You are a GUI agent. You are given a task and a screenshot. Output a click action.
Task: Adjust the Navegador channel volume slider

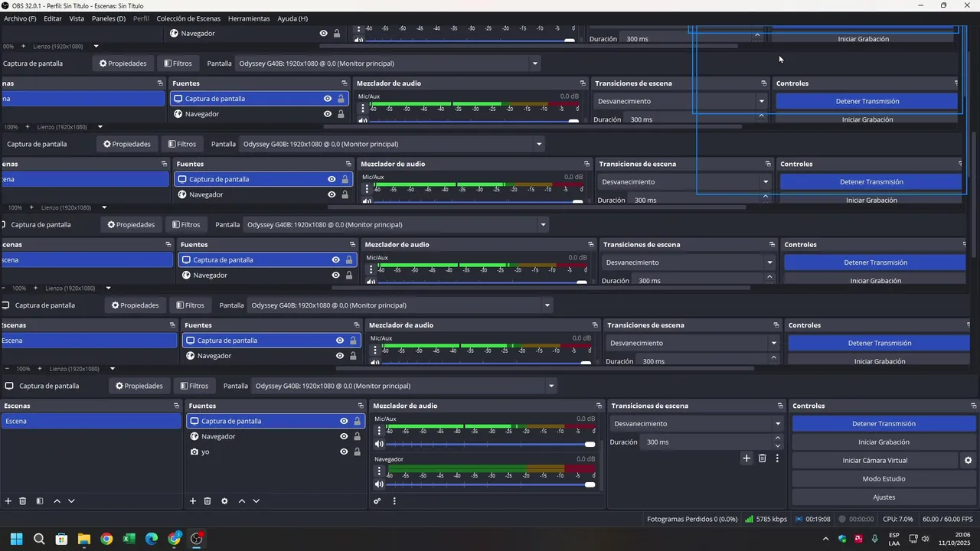click(x=490, y=484)
